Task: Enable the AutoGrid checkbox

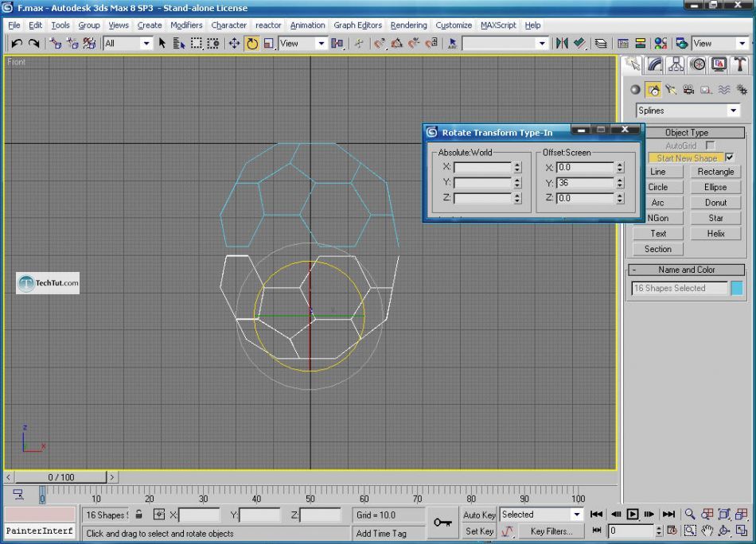Action: point(710,145)
